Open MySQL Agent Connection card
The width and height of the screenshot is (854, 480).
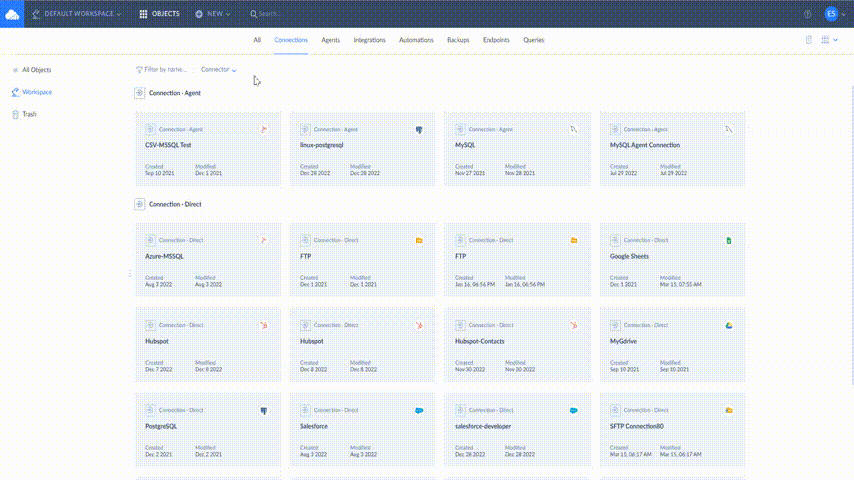click(673, 149)
